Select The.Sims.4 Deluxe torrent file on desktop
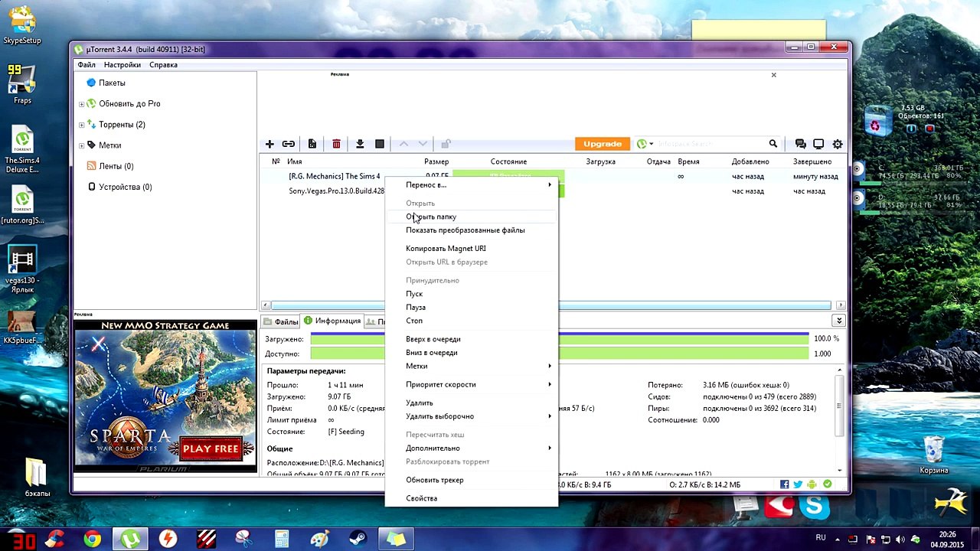Screen dimensions: 980x551 (22, 150)
